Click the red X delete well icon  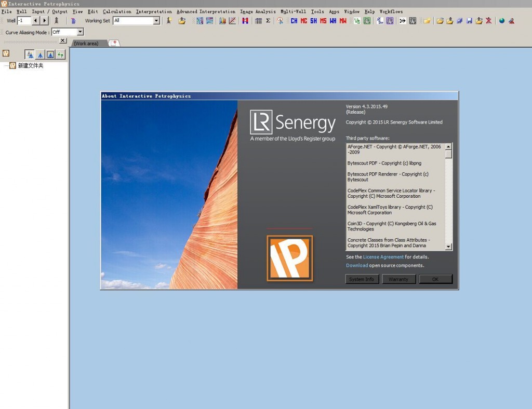pyautogui.click(x=489, y=21)
